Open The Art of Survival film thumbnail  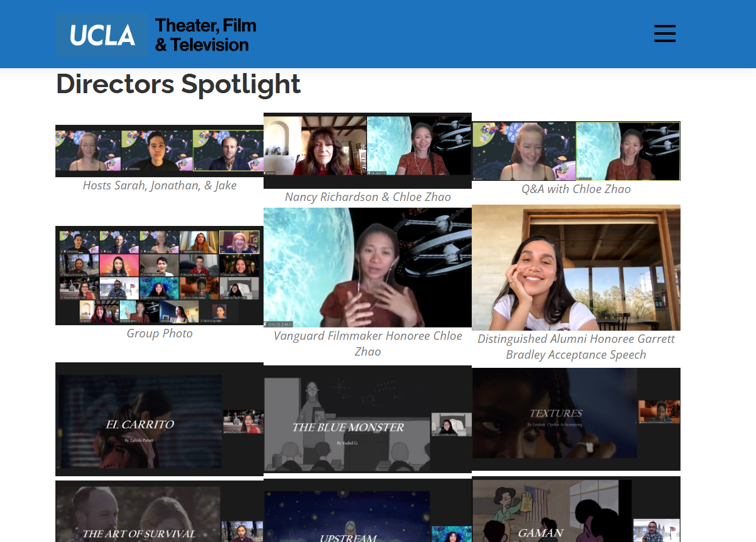(159, 511)
